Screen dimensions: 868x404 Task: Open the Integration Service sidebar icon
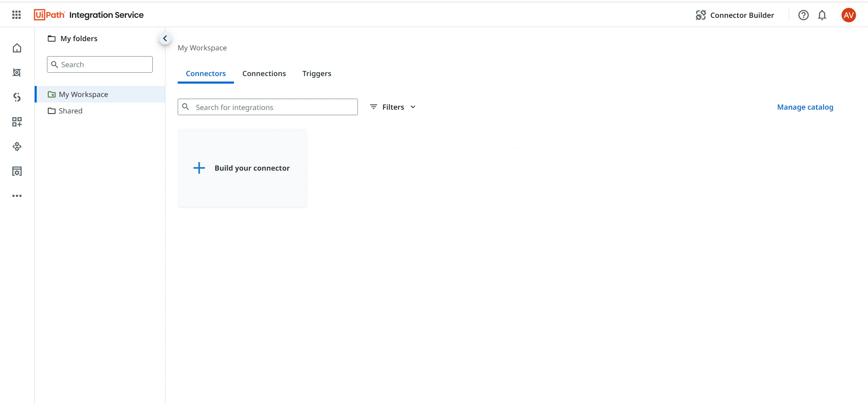tap(17, 97)
